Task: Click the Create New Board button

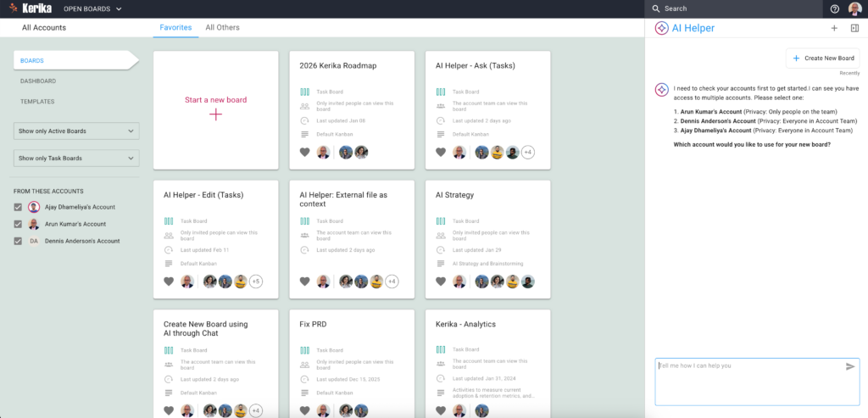Action: coord(822,58)
